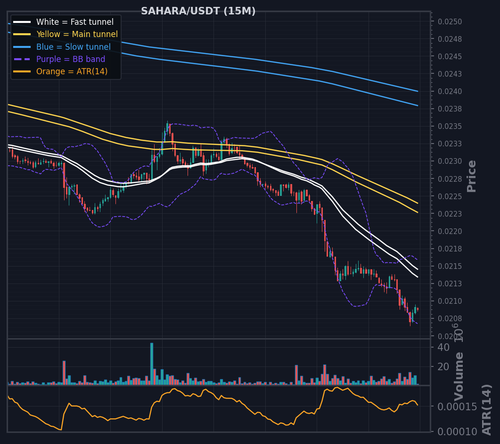500x444 pixels.
Task: Click the 0.0250 price axis label
Action: coord(450,22)
